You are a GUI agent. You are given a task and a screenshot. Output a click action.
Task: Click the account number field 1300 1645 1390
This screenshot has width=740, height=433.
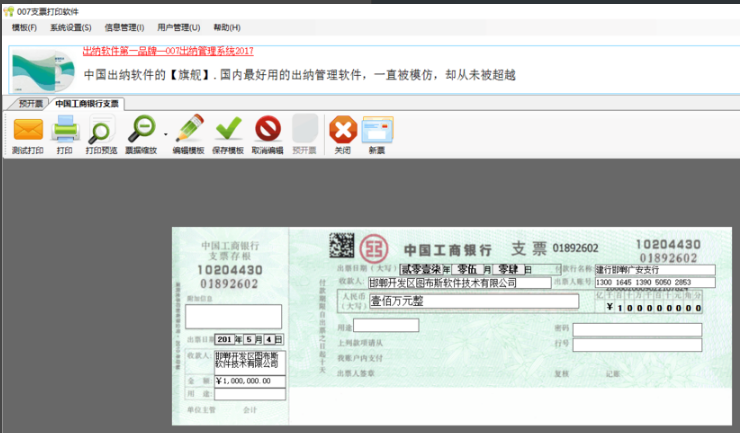click(x=655, y=282)
